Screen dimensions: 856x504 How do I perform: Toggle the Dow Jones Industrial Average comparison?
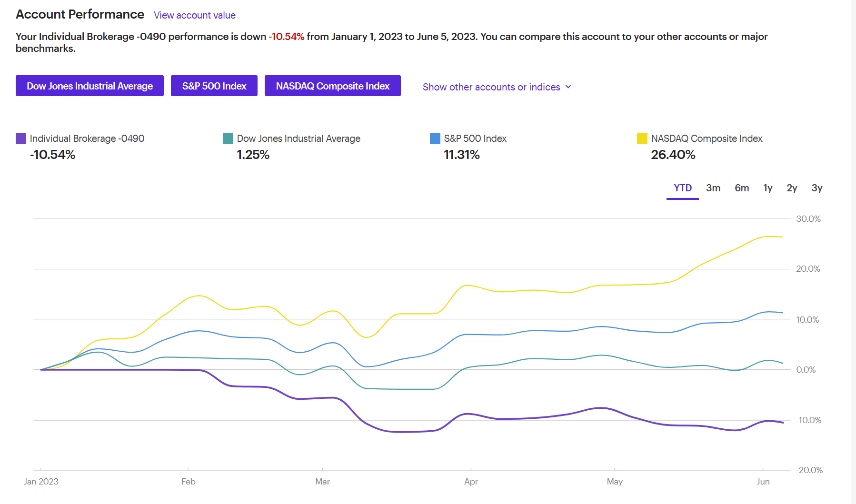tap(90, 86)
